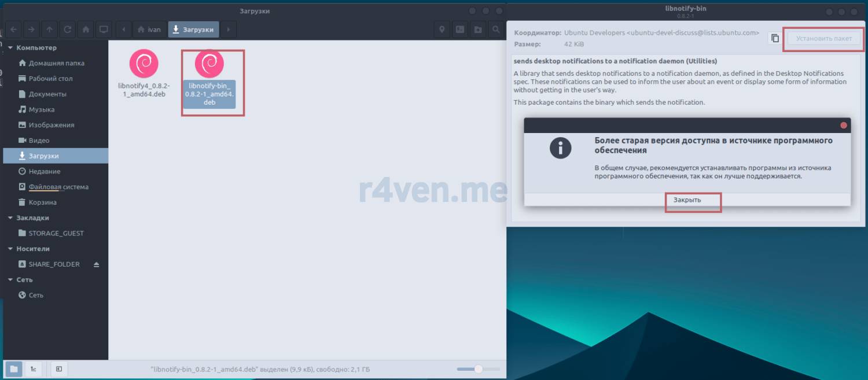The image size is (868, 380).
Task: Adjust the icon zoom slider
Action: pos(478,369)
